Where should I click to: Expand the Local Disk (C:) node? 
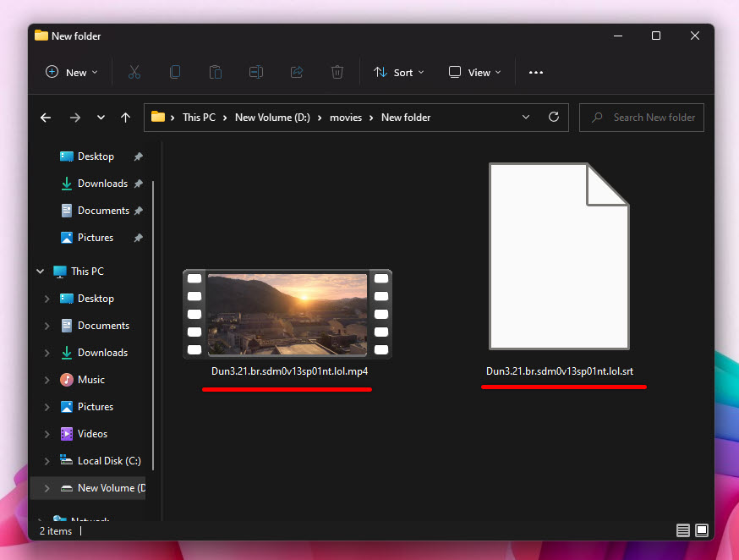47,461
